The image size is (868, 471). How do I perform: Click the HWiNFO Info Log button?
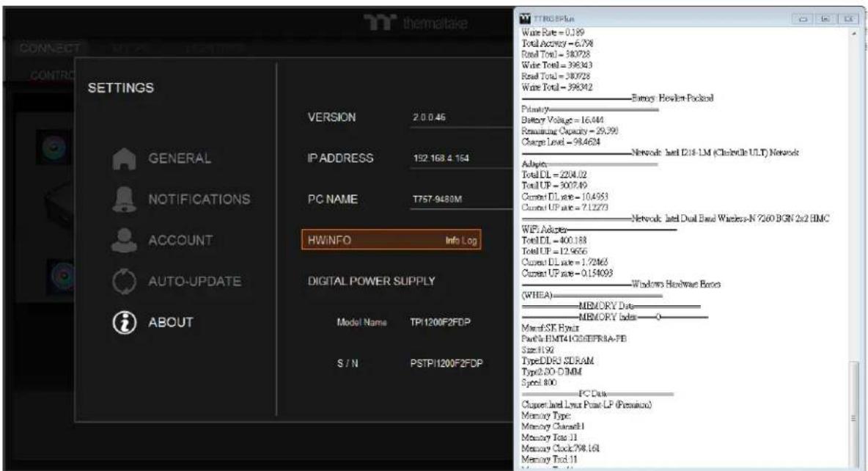point(391,240)
